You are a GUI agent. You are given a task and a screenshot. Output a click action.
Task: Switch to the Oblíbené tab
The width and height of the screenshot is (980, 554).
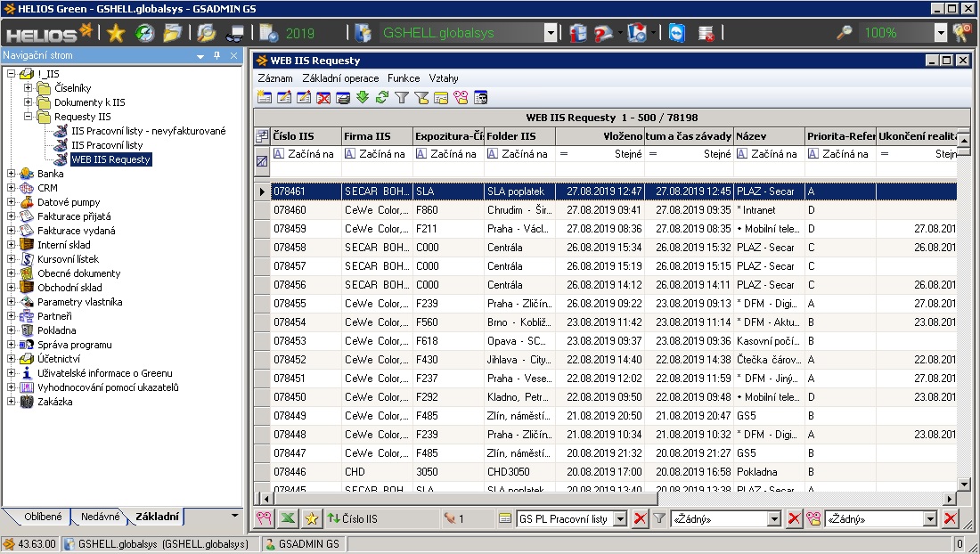(x=43, y=517)
